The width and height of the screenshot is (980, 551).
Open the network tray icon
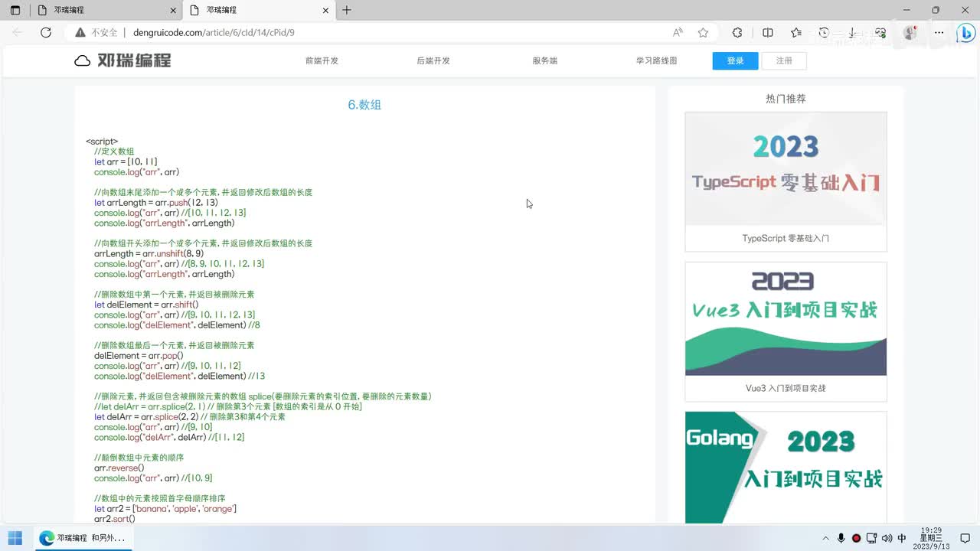(872, 538)
